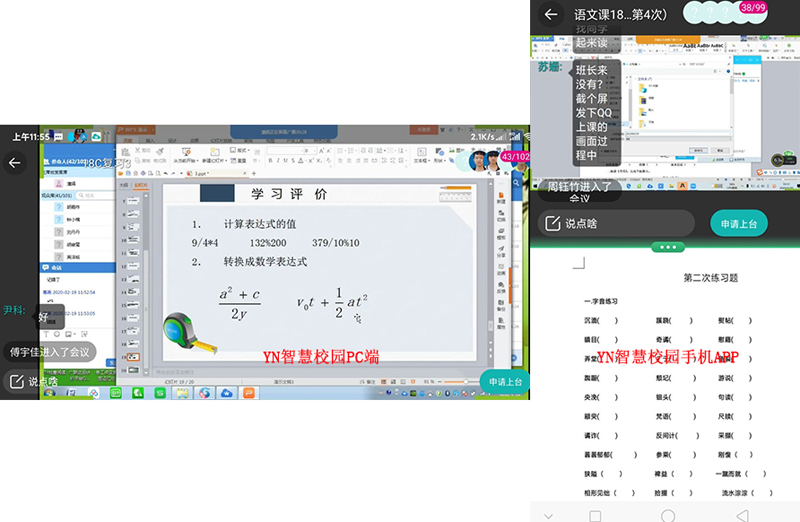Tap the participant avatars next to 43/102

tap(485, 160)
